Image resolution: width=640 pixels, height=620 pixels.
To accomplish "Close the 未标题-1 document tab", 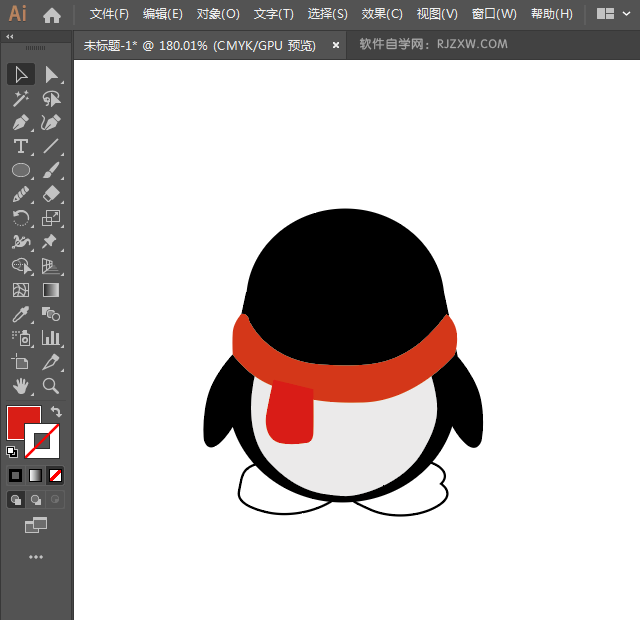I will (336, 45).
